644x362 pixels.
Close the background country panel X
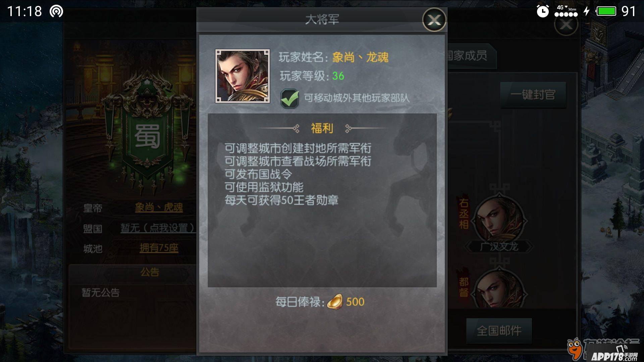tap(566, 24)
